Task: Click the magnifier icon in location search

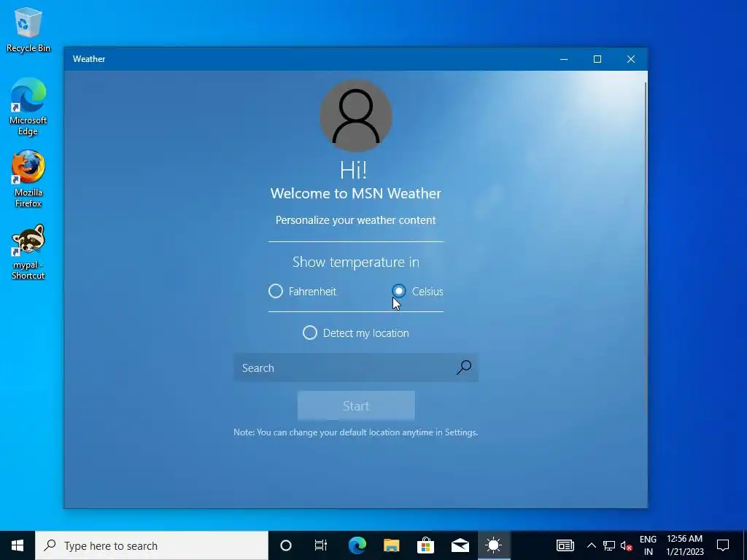Action: tap(463, 367)
